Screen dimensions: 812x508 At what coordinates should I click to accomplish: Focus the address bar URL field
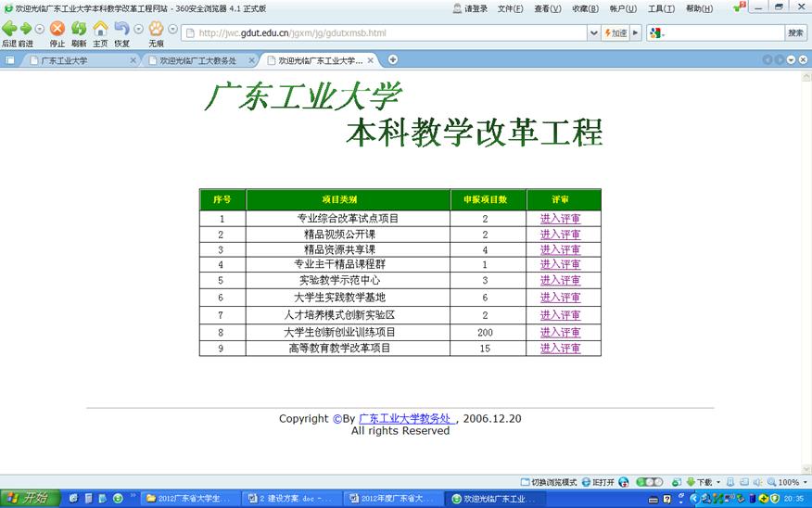pyautogui.click(x=386, y=33)
